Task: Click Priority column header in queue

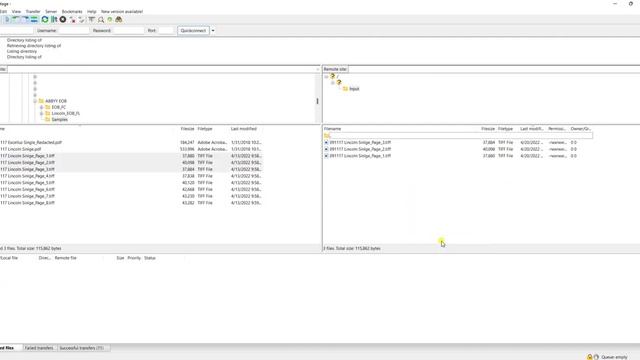Action: 134,258
